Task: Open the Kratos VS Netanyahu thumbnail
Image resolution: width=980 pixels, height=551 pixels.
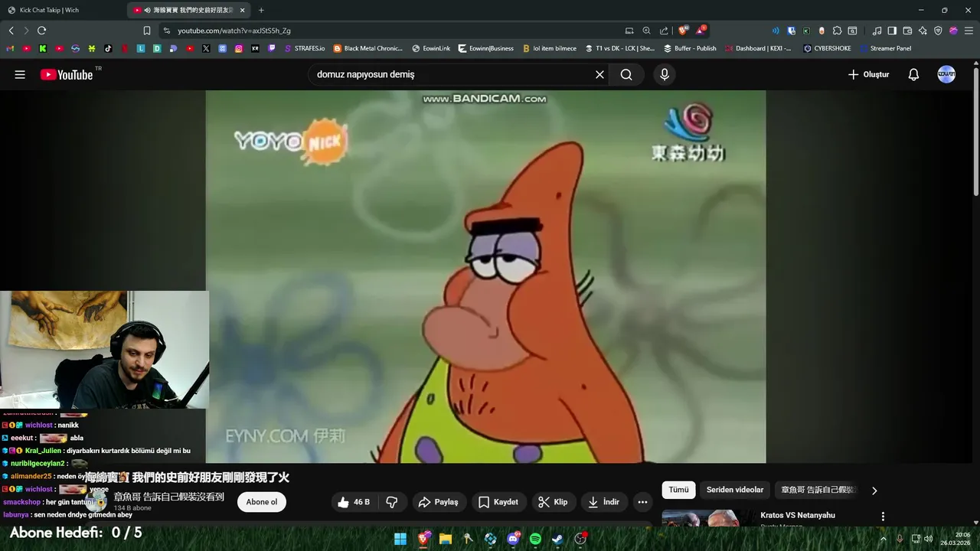Action: (707, 518)
